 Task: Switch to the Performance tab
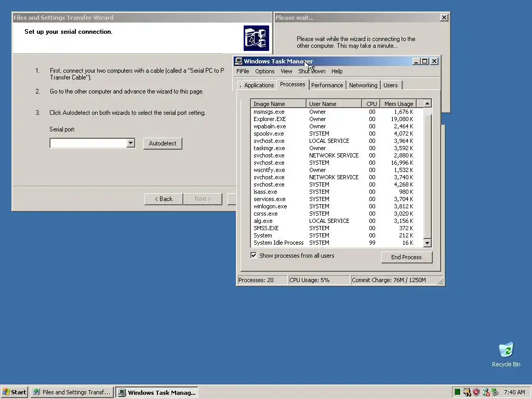(327, 85)
